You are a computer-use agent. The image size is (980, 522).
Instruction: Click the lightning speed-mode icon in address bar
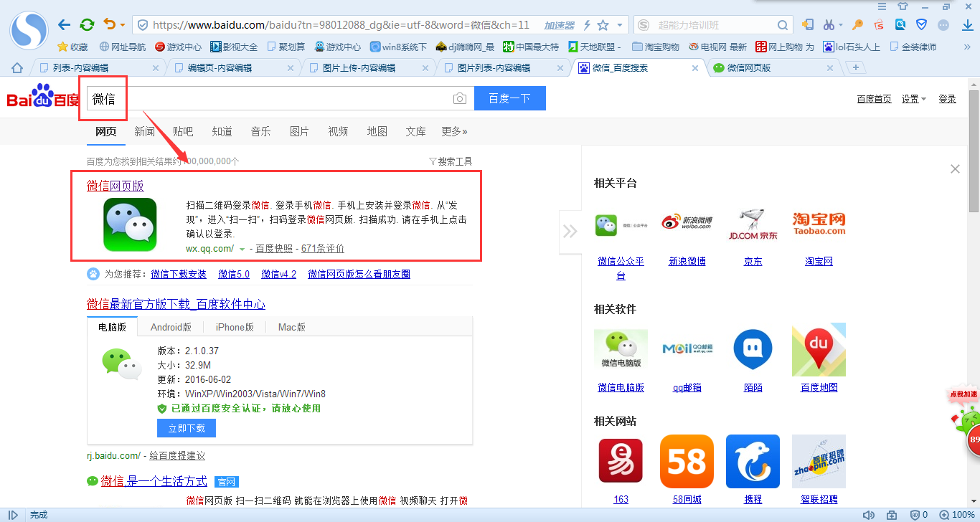click(588, 25)
